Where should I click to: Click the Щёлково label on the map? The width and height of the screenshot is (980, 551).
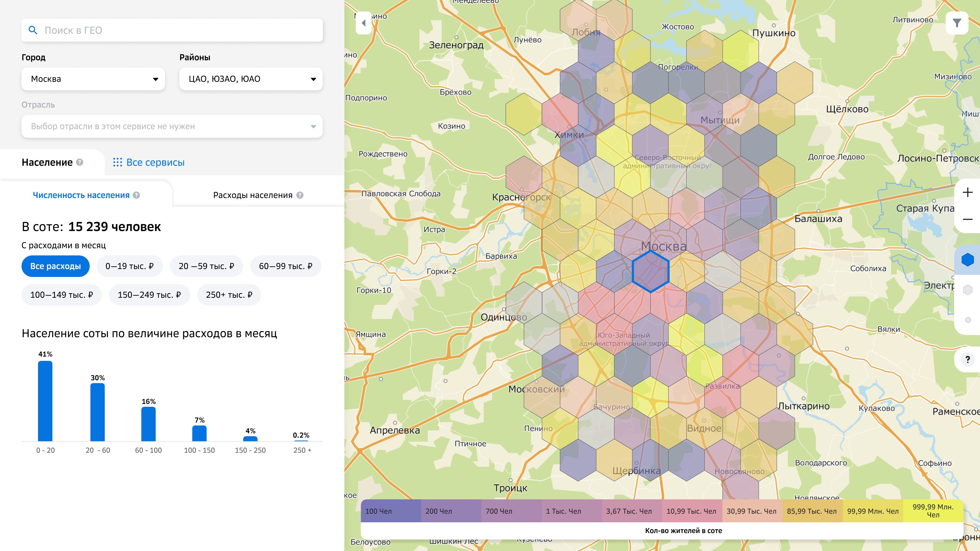847,109
